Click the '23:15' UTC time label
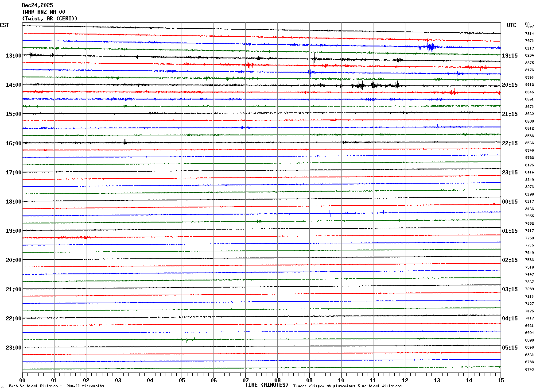 [x=510, y=173]
